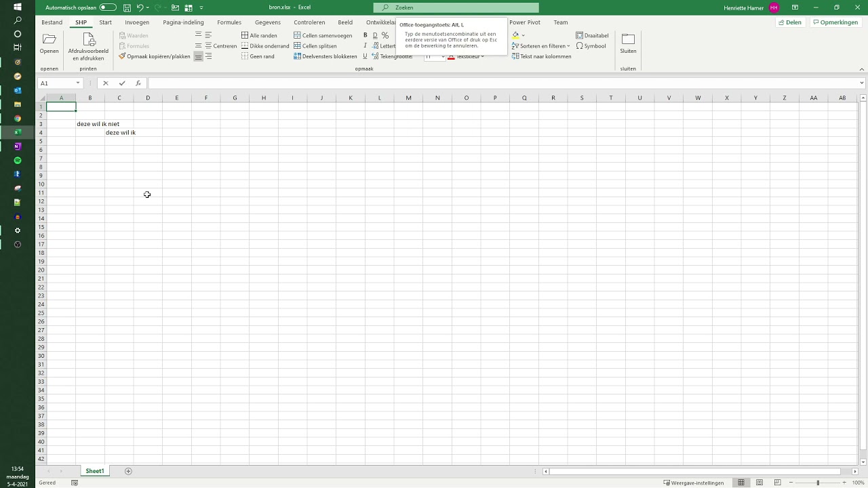
Task: Click the Zoeken search box
Action: pos(456,7)
